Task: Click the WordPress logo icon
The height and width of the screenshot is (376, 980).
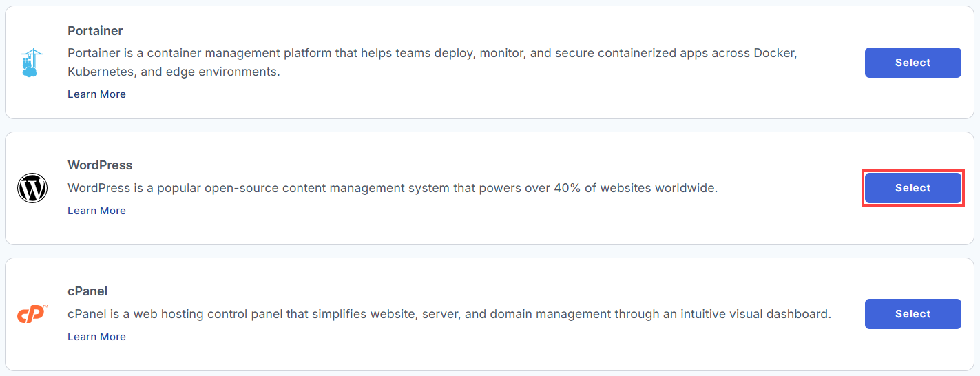Action: pyautogui.click(x=32, y=188)
